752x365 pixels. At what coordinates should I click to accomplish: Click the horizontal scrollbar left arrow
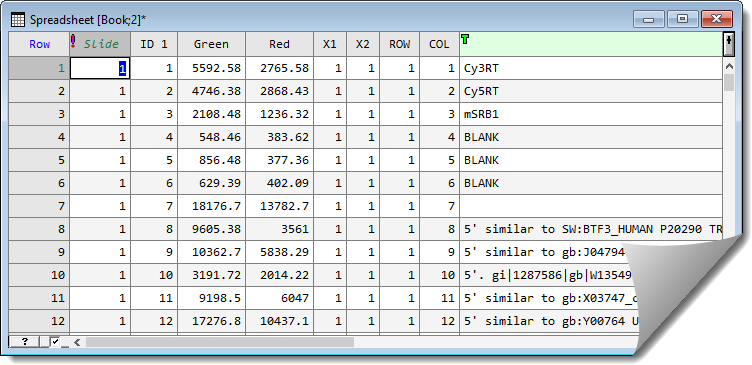click(77, 342)
